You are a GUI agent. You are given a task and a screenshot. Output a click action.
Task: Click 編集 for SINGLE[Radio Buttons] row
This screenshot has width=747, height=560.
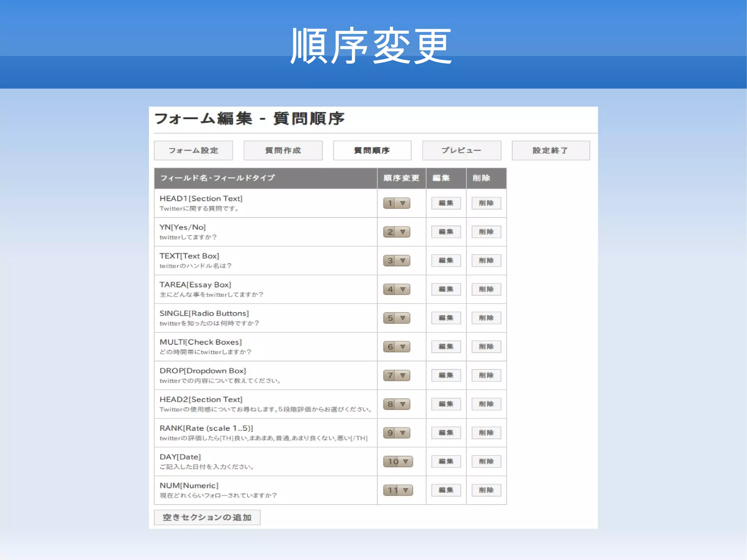446,318
